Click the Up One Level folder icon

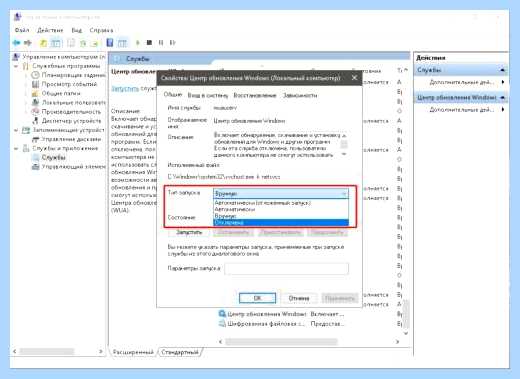[x=43, y=43]
